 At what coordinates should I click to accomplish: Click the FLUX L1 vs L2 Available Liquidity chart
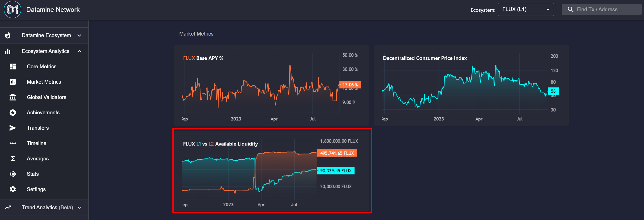[x=272, y=171]
